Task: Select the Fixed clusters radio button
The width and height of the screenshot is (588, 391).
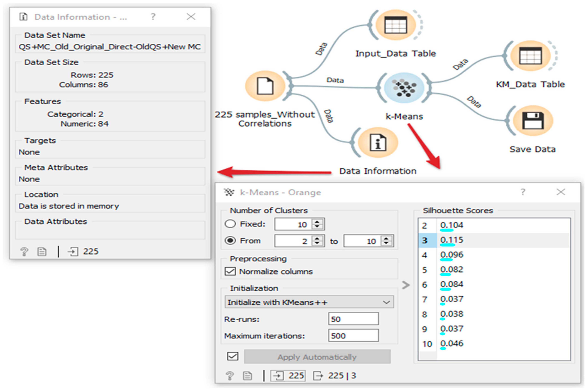Action: click(230, 224)
